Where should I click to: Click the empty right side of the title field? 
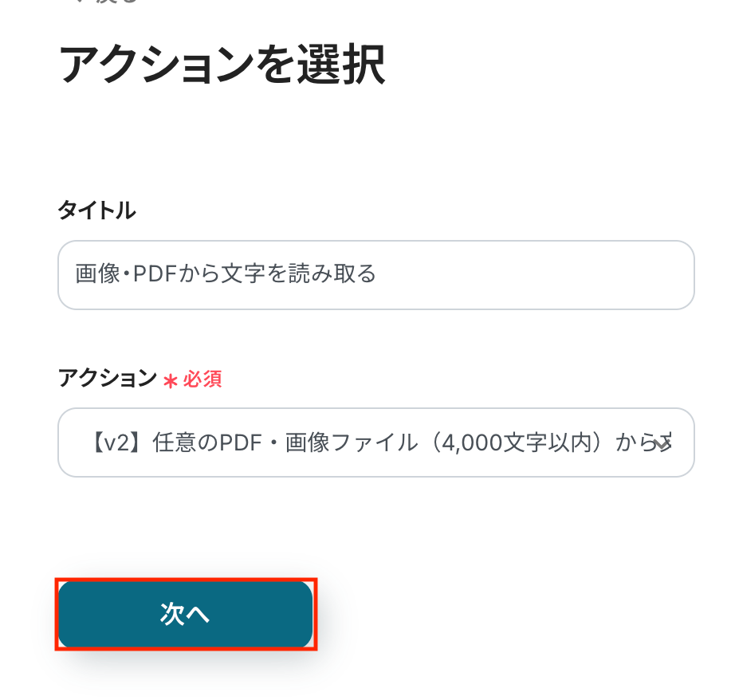pos(558,275)
